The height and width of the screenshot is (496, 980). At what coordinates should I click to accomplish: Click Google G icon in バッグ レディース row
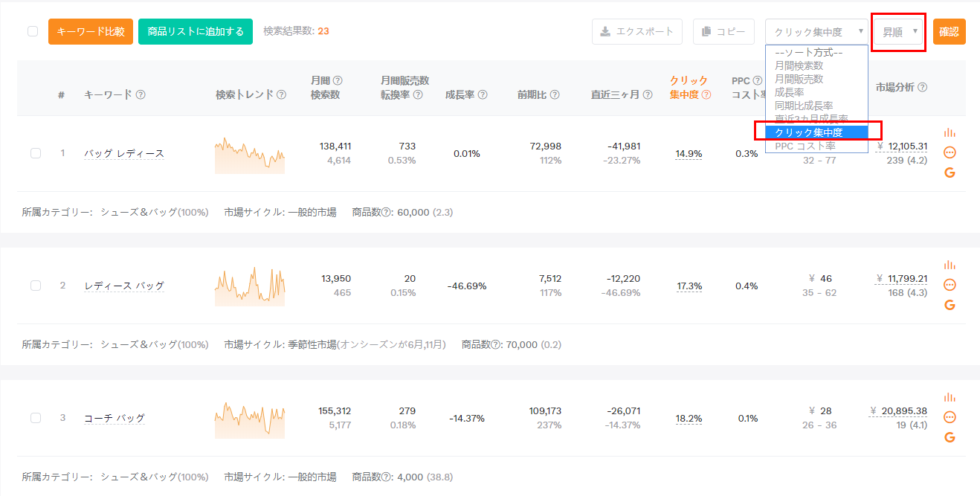[950, 173]
